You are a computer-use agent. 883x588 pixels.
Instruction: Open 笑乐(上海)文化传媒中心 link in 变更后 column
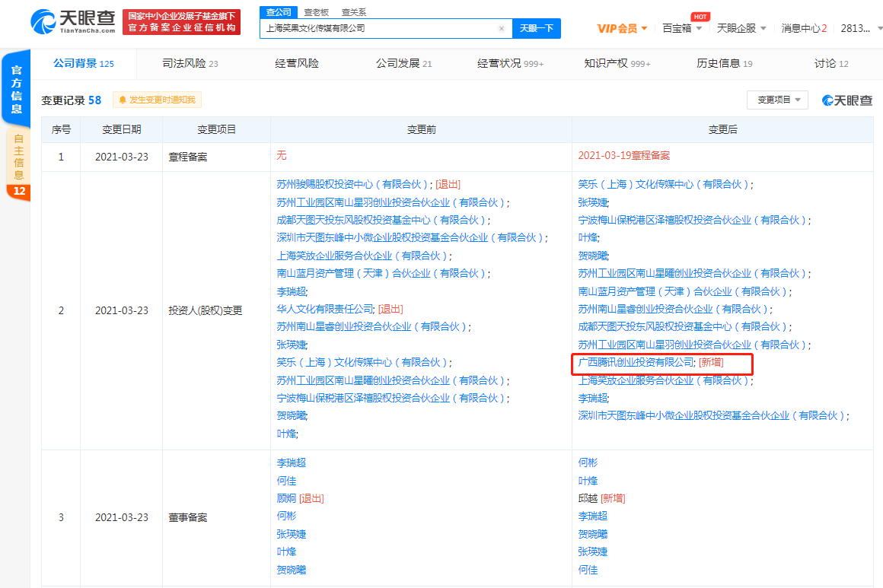pyautogui.click(x=663, y=185)
